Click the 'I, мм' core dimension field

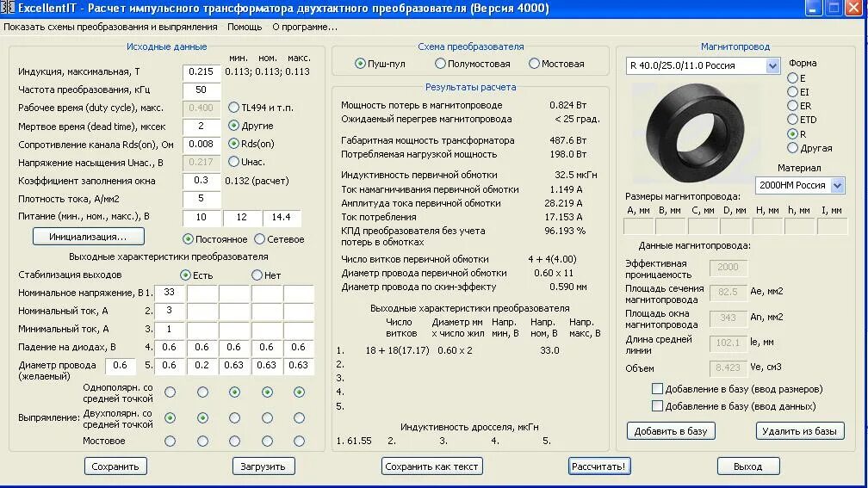[832, 225]
